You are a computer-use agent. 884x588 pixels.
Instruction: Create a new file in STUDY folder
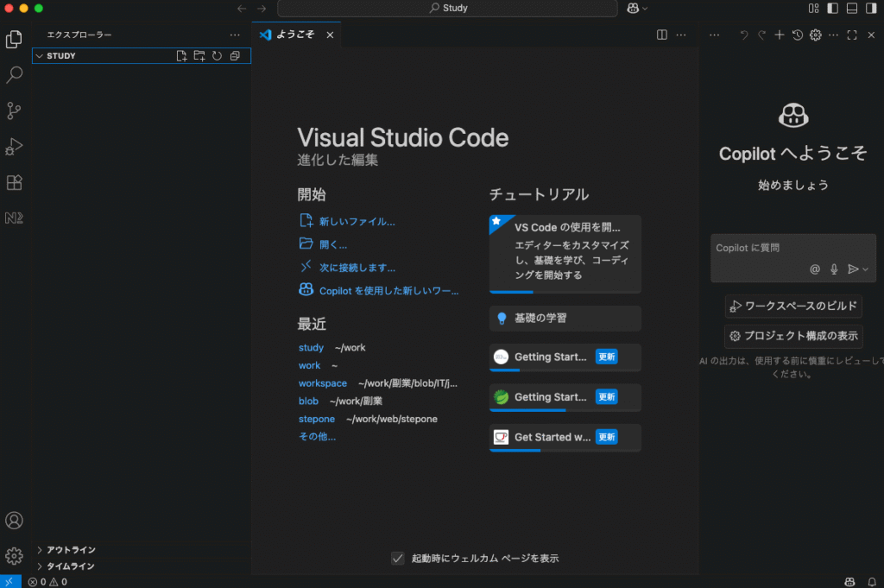(181, 56)
